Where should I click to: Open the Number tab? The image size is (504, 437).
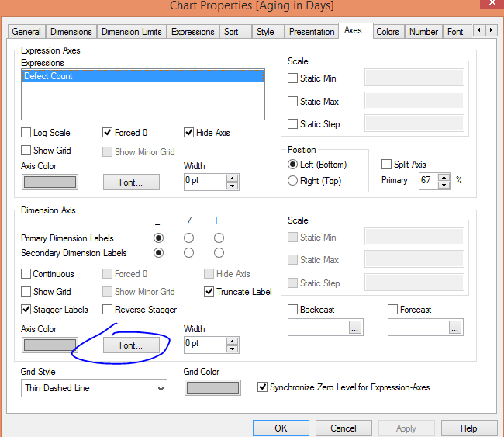click(423, 32)
